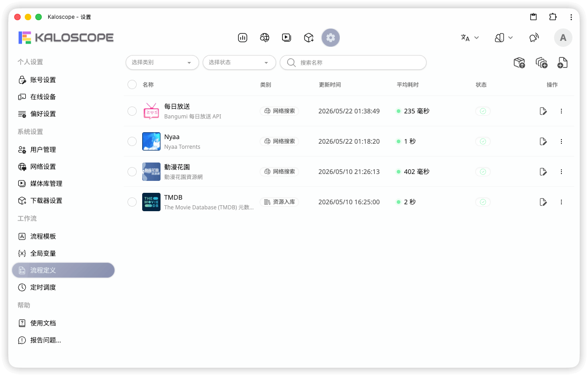Open the globe search icon in top navigation

point(265,38)
